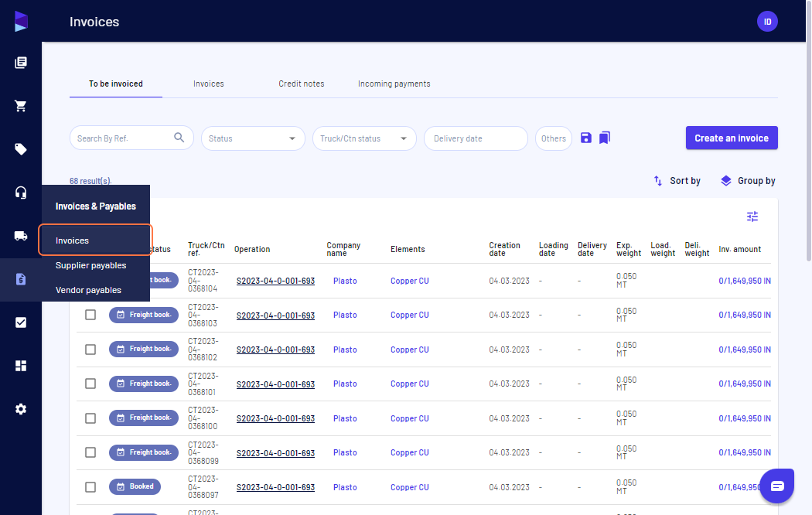Open Group by options
This screenshot has width=812, height=515.
[748, 181]
